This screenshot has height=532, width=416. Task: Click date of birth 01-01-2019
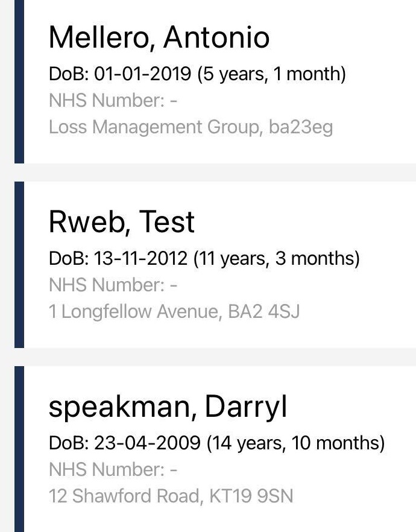pos(141,74)
